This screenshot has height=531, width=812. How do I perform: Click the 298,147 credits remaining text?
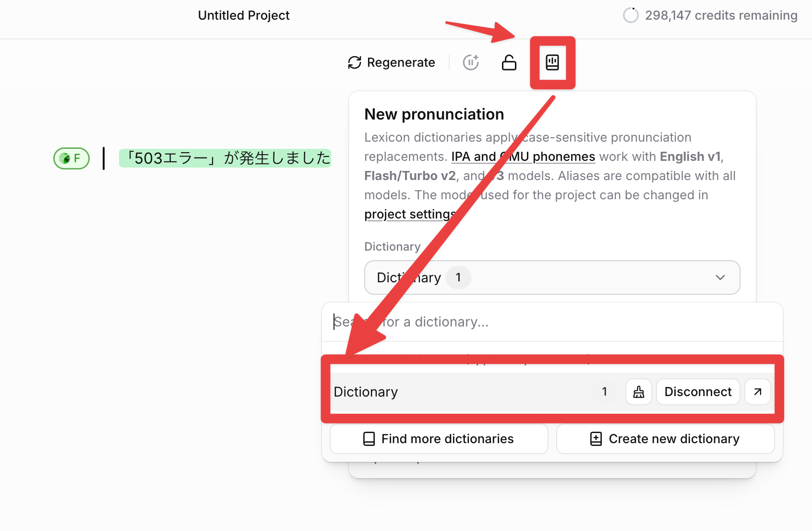721,15
